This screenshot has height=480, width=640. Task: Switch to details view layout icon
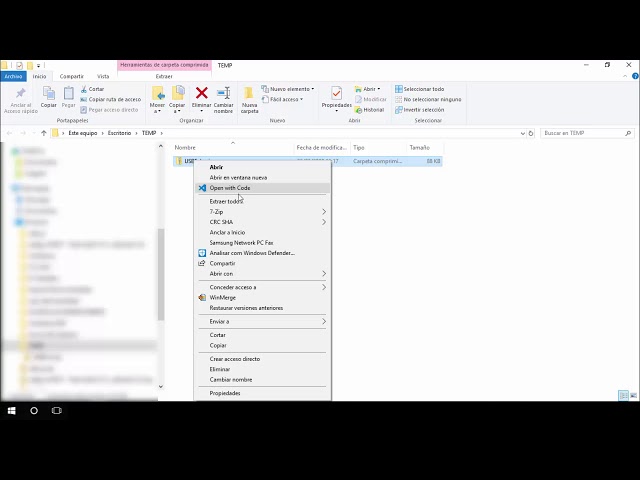coord(623,395)
